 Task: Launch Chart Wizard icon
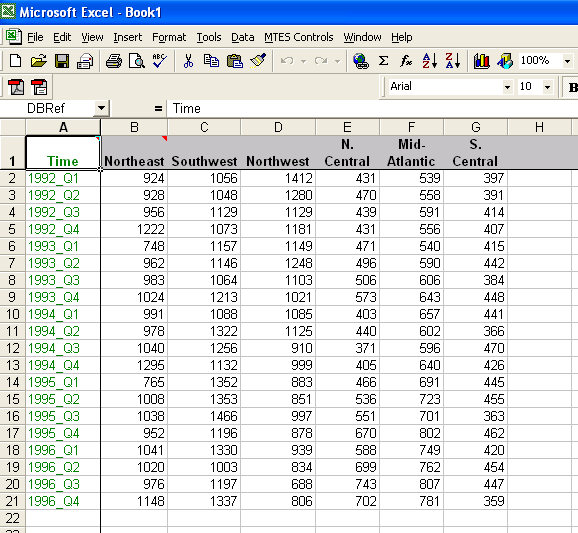click(x=481, y=61)
